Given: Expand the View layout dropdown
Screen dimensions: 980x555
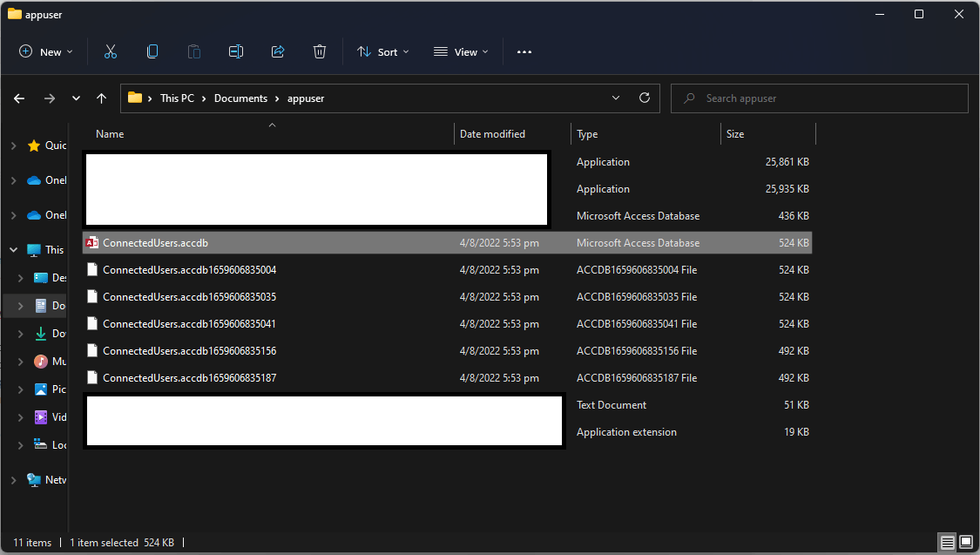Looking at the screenshot, I should 461,52.
